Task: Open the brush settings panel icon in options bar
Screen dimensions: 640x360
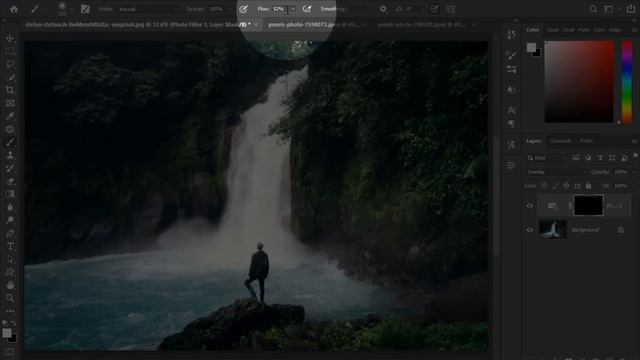Action: coord(85,9)
